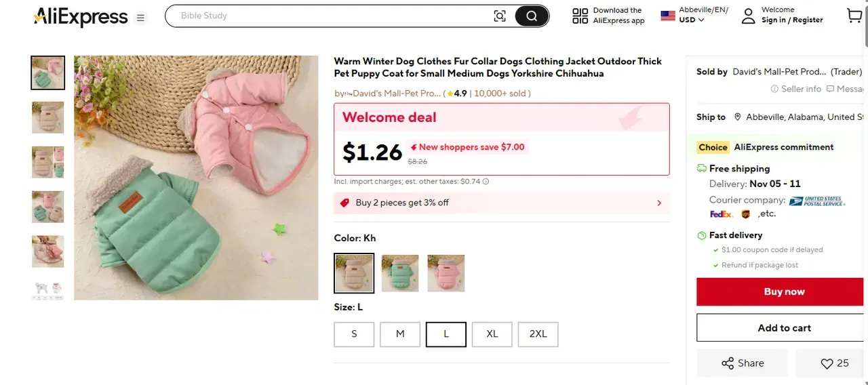Expand the Buy 2 pieces discount banner
Image resolution: width=868 pixels, height=385 pixels.
pos(659,203)
